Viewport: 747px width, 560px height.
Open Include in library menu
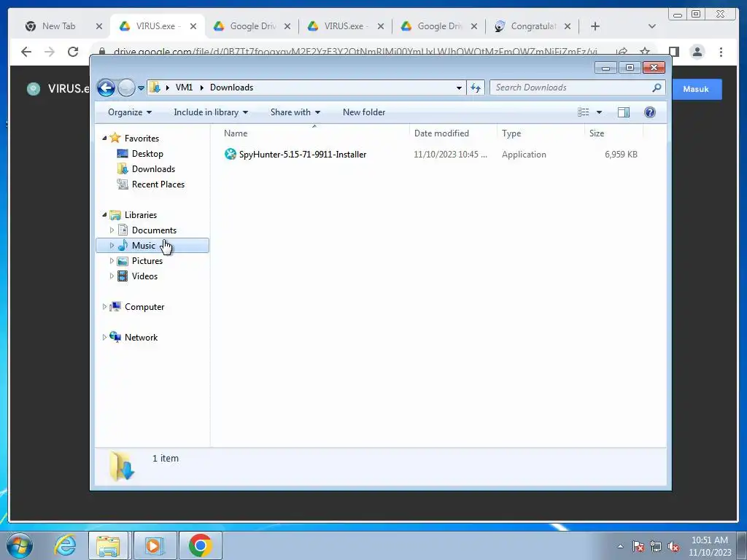(211, 112)
